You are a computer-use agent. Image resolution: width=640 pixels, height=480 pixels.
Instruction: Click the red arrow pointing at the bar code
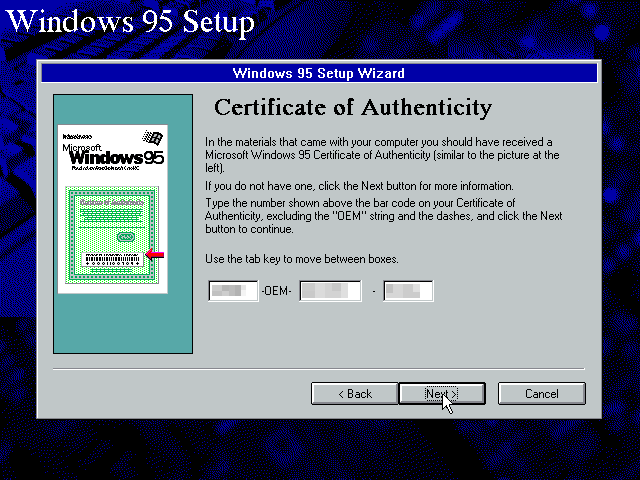click(155, 255)
